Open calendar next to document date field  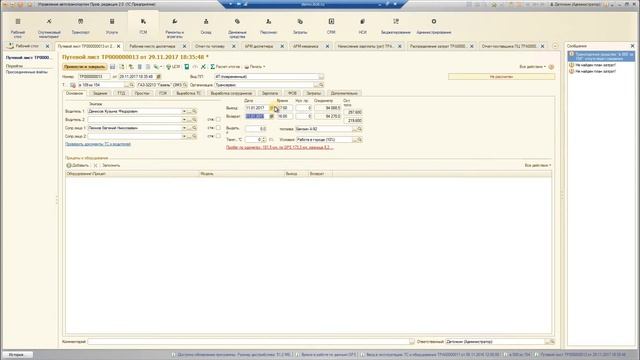[159, 77]
